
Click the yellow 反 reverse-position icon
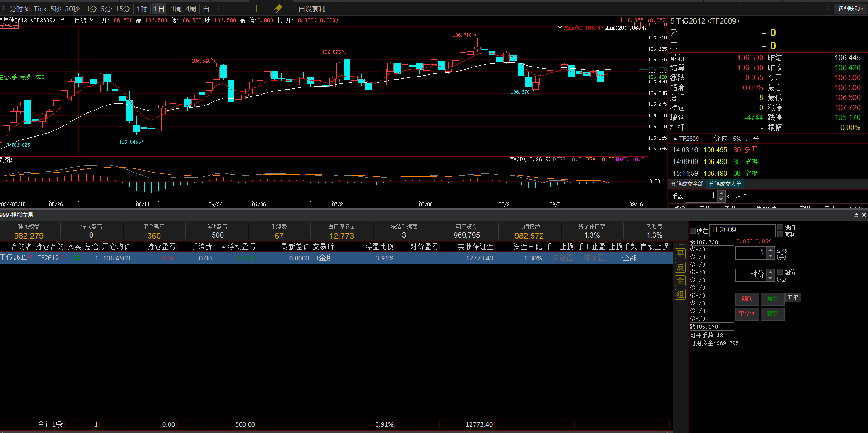click(x=680, y=267)
